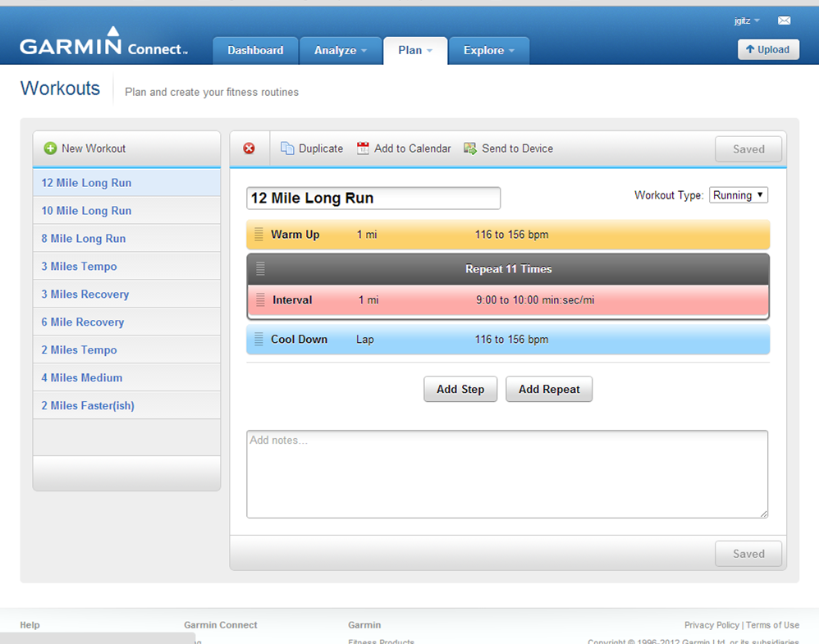
Task: Select the 2 Miles Faster(ish) workout
Action: tap(126, 405)
